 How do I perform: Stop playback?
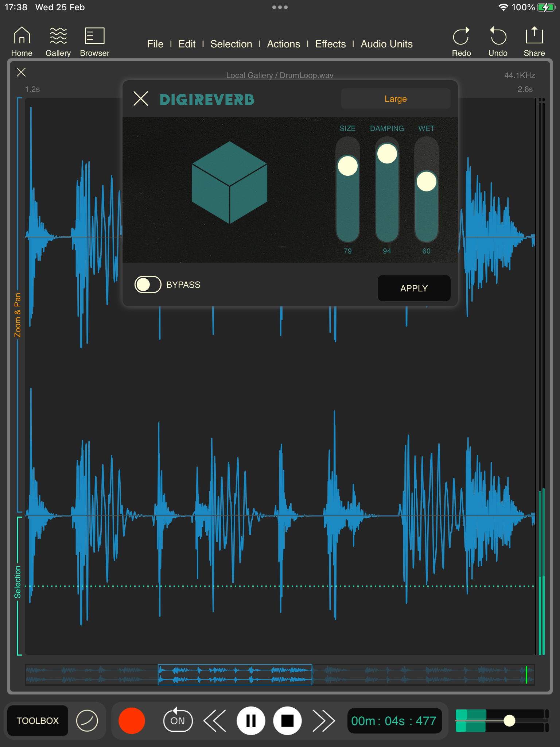[287, 720]
